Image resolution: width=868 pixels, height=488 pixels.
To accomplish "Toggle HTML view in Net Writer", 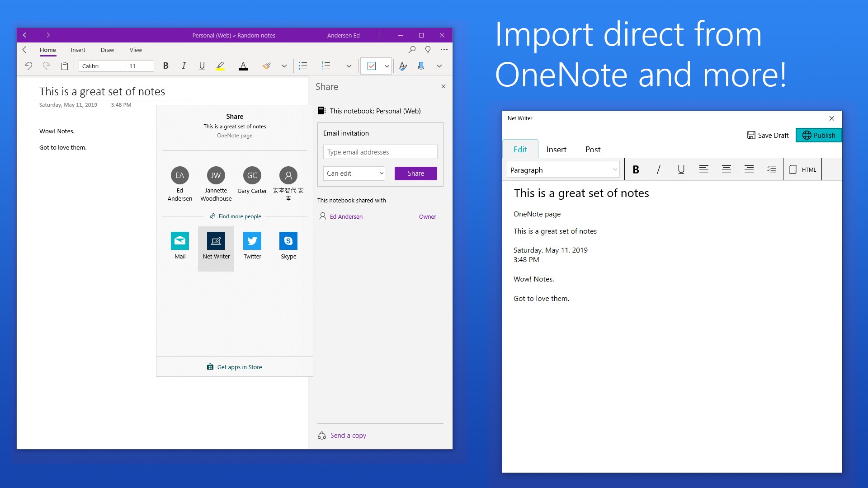I will 803,169.
